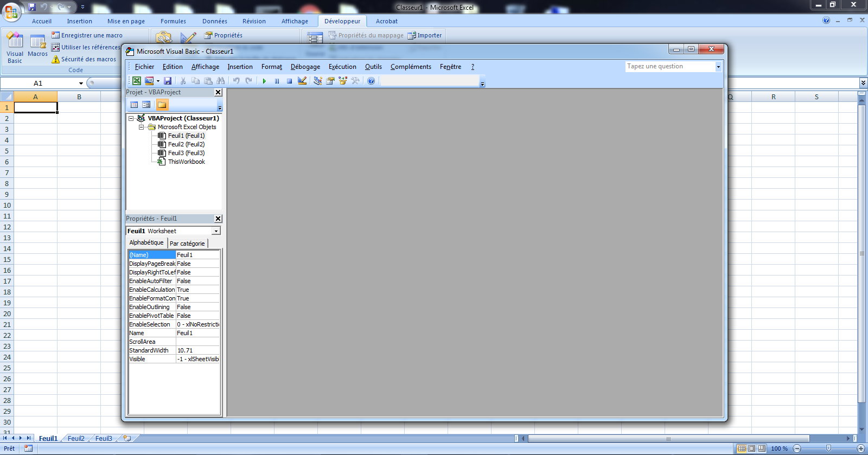Screen dimensions: 868x455
Task: Open the Object Browser icon in VBA toolbar
Action: [343, 81]
